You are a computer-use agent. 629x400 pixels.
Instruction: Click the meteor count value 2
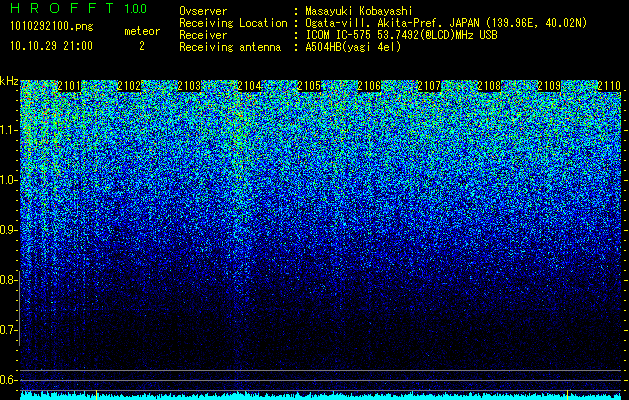point(142,46)
